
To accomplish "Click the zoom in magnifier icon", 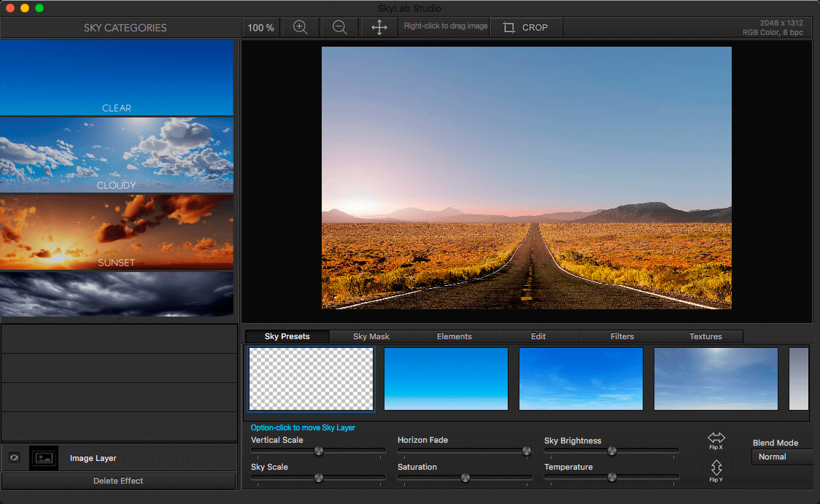I will (x=300, y=27).
